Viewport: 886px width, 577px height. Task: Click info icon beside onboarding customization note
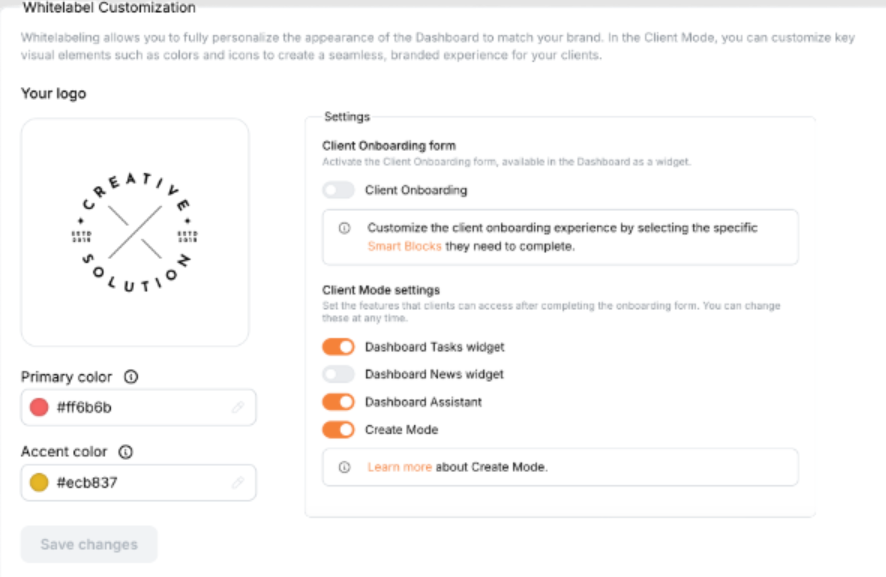pyautogui.click(x=345, y=228)
